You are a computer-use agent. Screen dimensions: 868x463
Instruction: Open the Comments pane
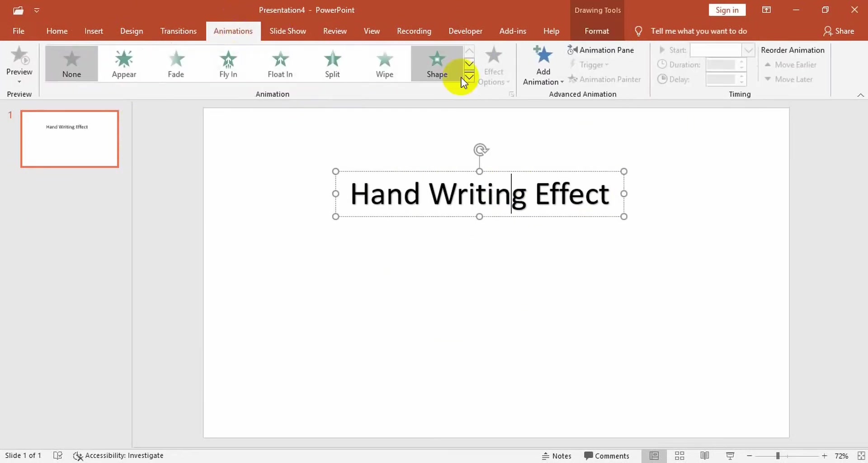(x=607, y=456)
